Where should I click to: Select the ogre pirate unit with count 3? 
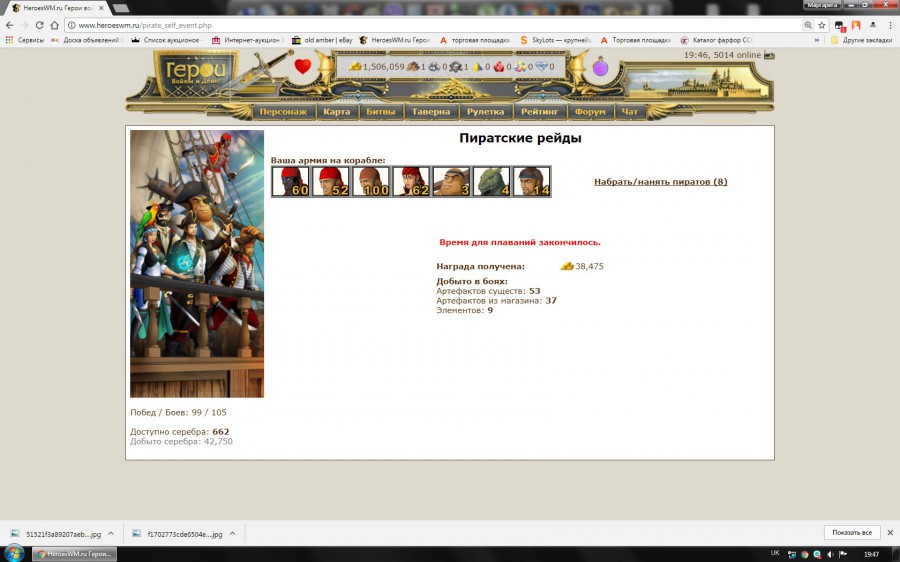point(451,181)
